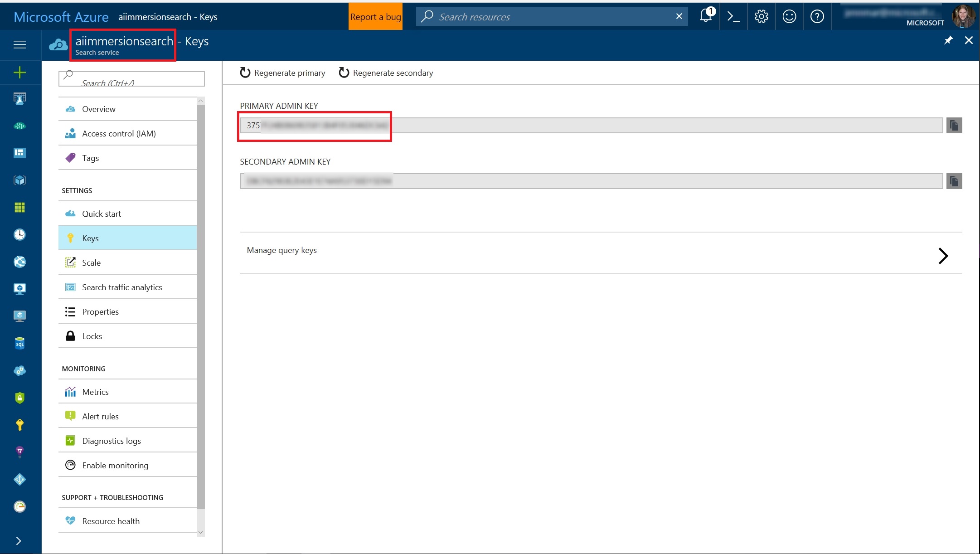
Task: Click the blade menu scrollbar
Action: (201, 306)
